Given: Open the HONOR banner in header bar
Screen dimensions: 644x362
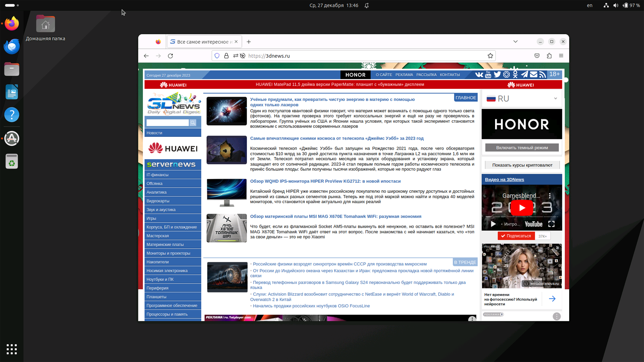Looking at the screenshot, I should pos(355,75).
